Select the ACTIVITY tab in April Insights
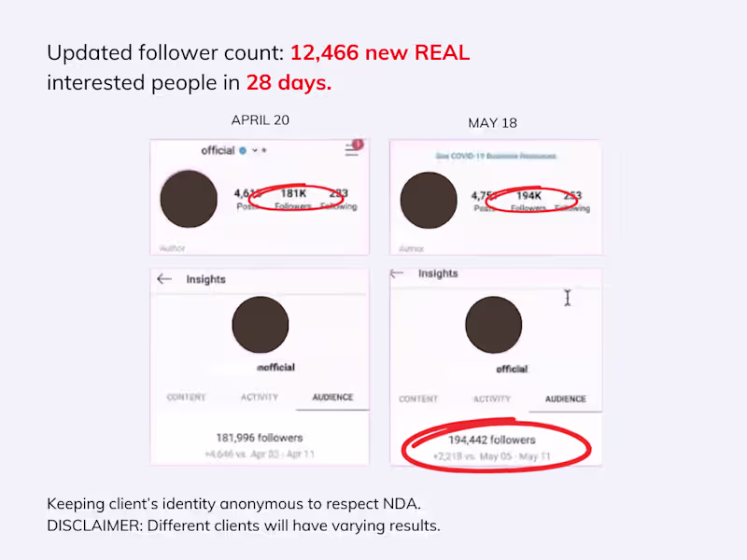 260,398
